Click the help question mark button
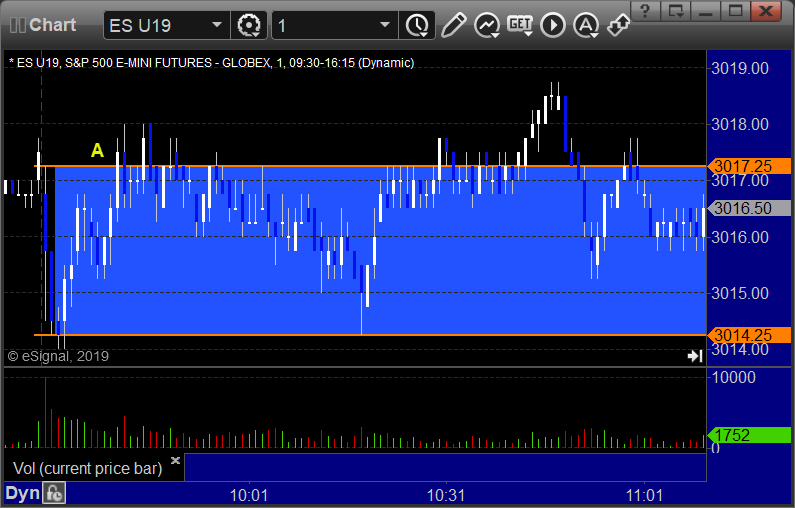795x508 pixels. pyautogui.click(x=645, y=10)
